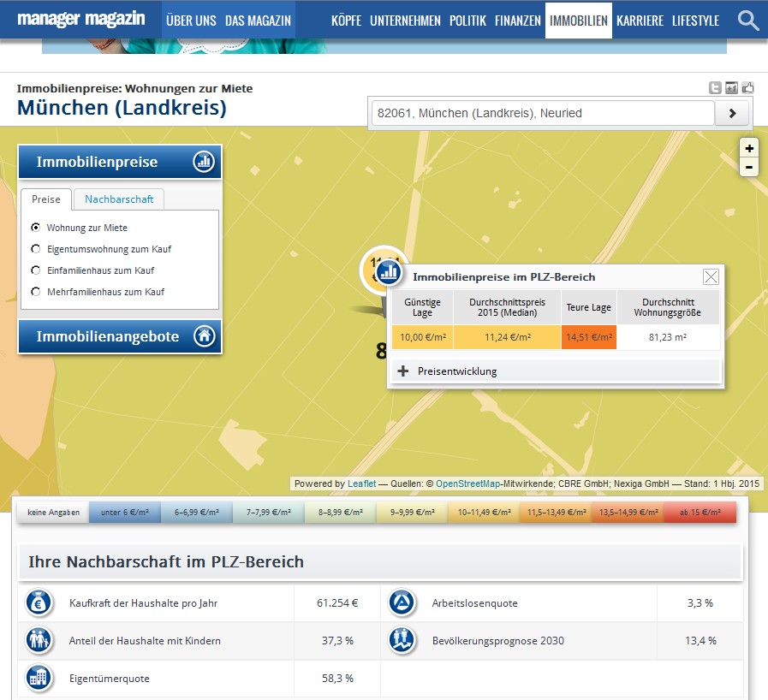Click the 11,24 €/m² median price cell
The height and width of the screenshot is (700, 768).
point(508,337)
